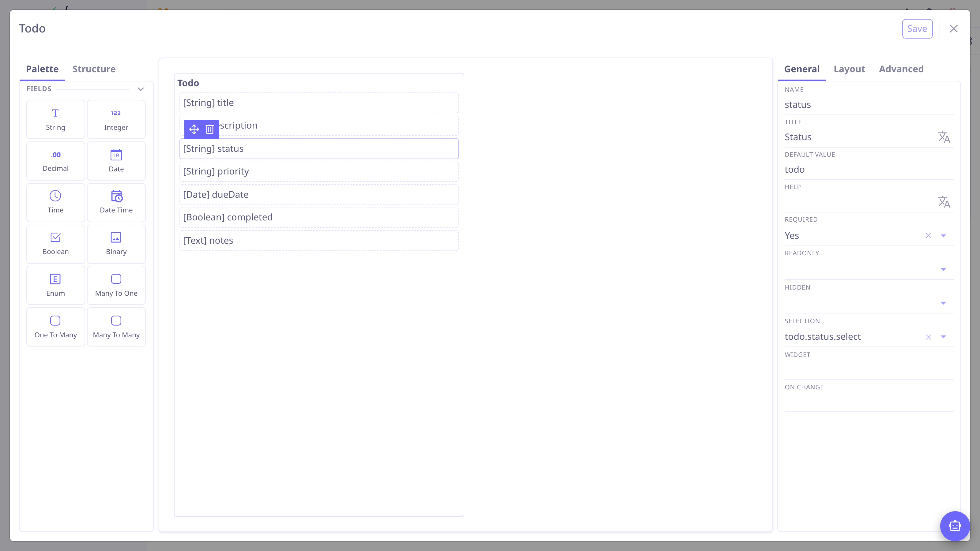The width and height of the screenshot is (980, 551).
Task: Add a Date field from palette
Action: 116,161
